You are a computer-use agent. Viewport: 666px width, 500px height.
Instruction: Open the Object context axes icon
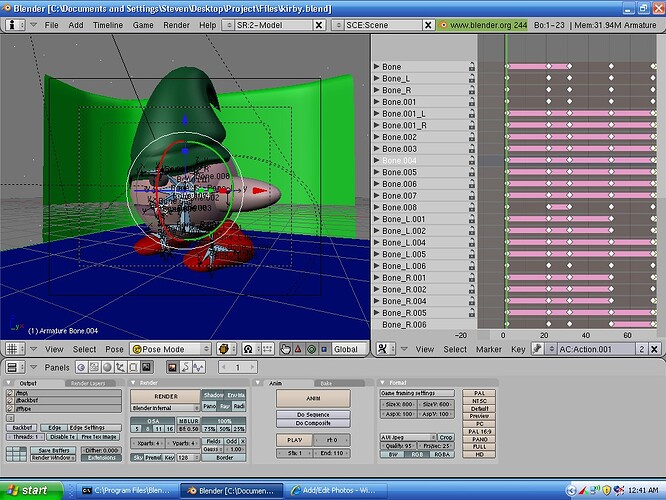pyautogui.click(x=120, y=367)
